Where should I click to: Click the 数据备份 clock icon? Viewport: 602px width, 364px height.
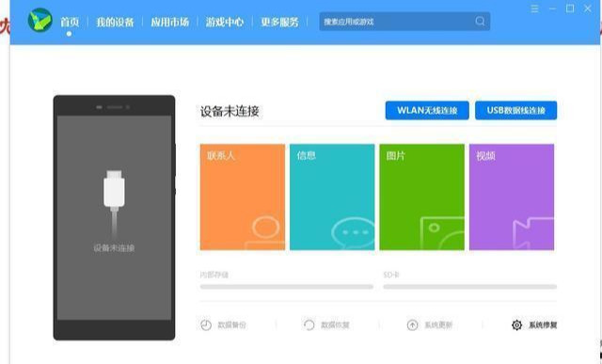(206, 325)
